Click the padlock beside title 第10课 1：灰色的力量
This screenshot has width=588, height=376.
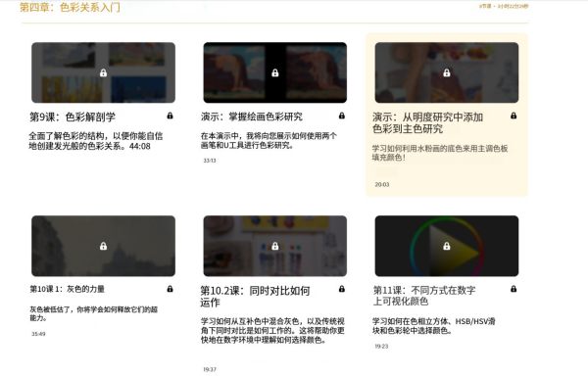(x=170, y=289)
